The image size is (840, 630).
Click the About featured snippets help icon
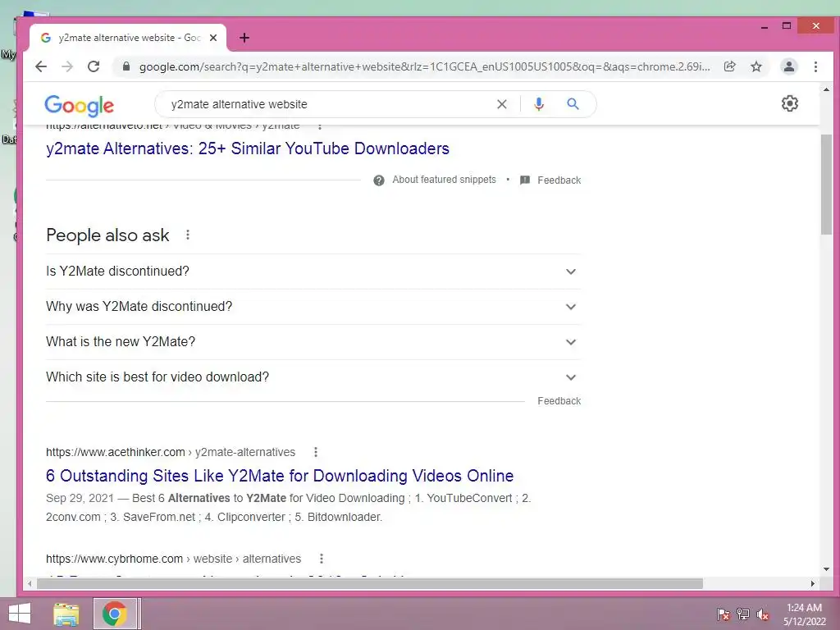[379, 180]
